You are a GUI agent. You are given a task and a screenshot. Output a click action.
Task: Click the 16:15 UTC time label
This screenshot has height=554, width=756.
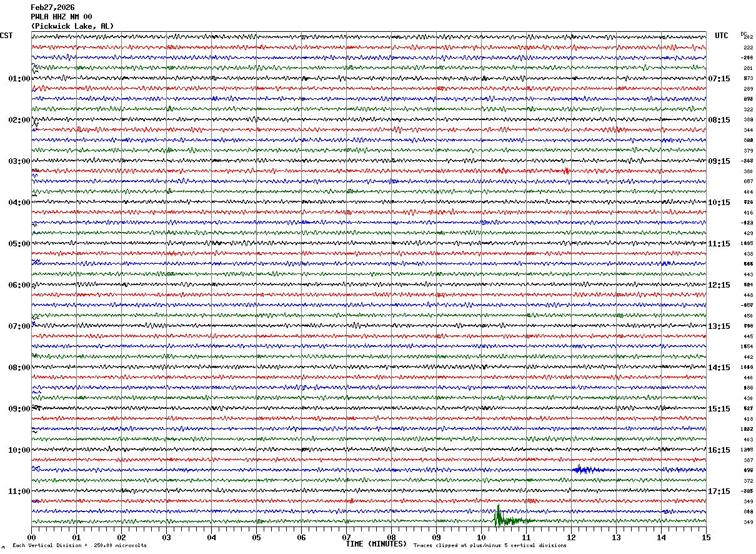point(719,450)
